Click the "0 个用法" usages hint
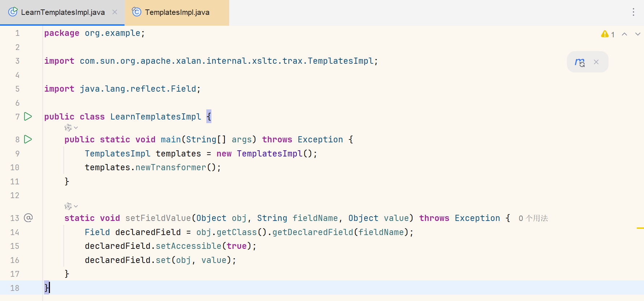644x301 pixels. click(x=533, y=218)
